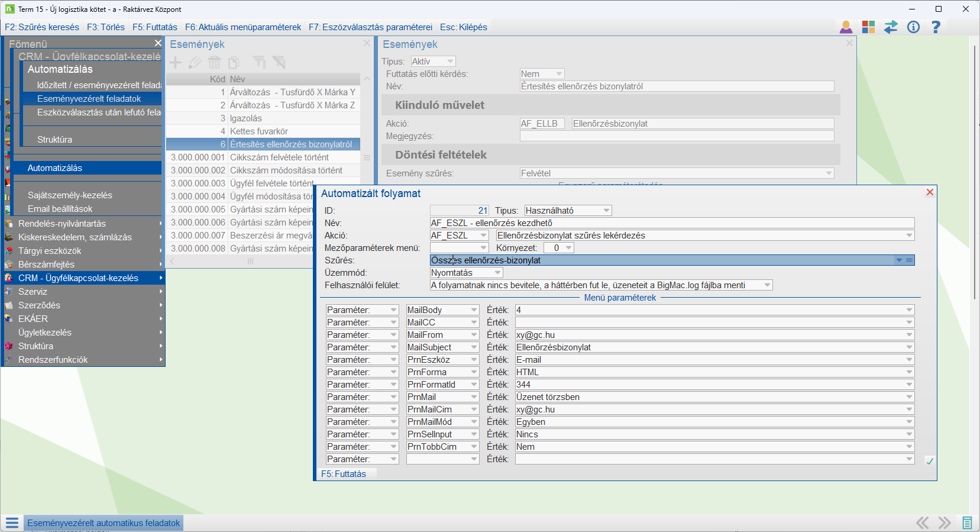The image size is (980, 532).
Task: Open the Szerviz main menu entry
Action: (33, 292)
